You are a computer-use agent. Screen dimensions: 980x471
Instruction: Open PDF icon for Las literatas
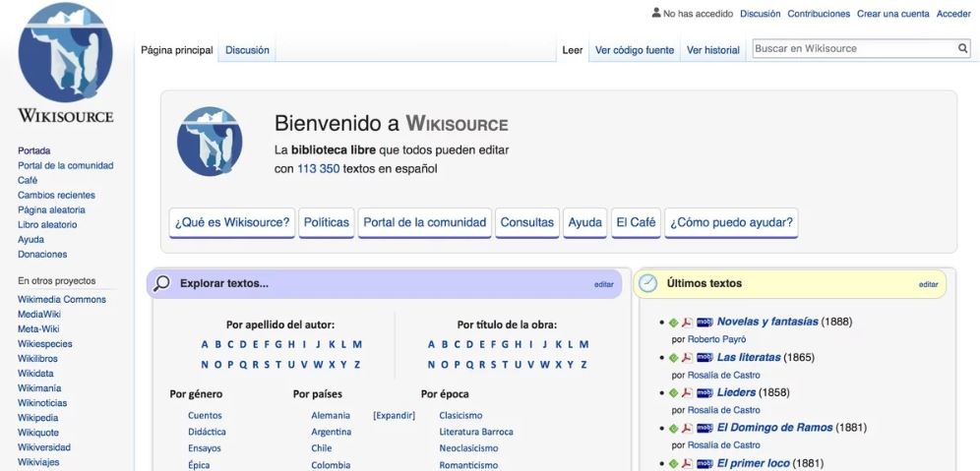(x=687, y=358)
